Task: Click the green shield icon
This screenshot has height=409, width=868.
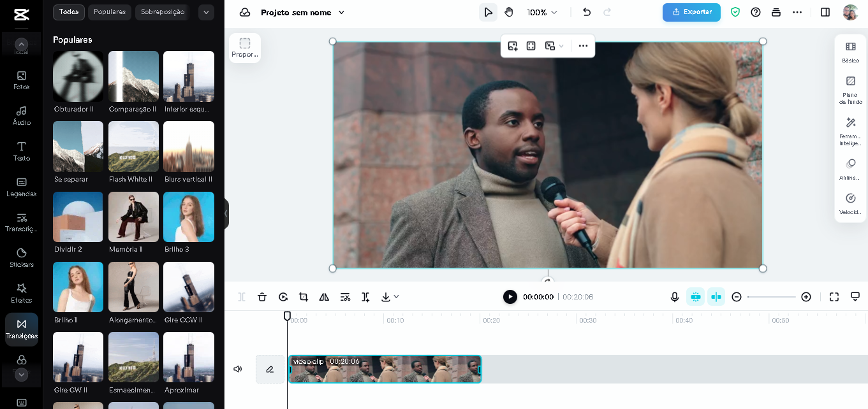Action: click(735, 12)
